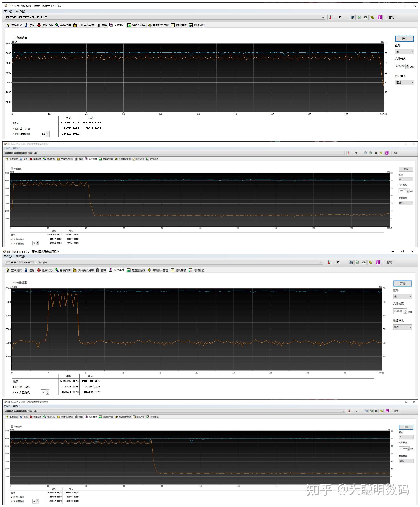Click the 40000 file length input field
The image size is (420, 507).
coord(398,311)
